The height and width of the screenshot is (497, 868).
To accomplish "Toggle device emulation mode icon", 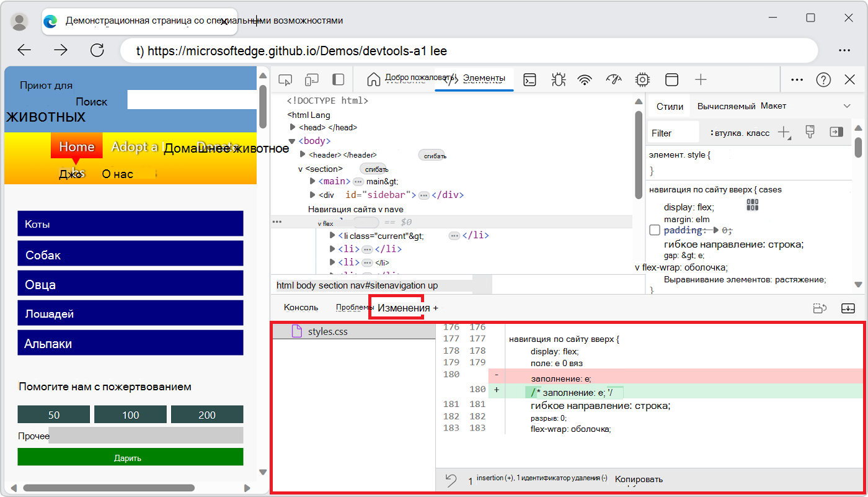I will click(x=312, y=79).
